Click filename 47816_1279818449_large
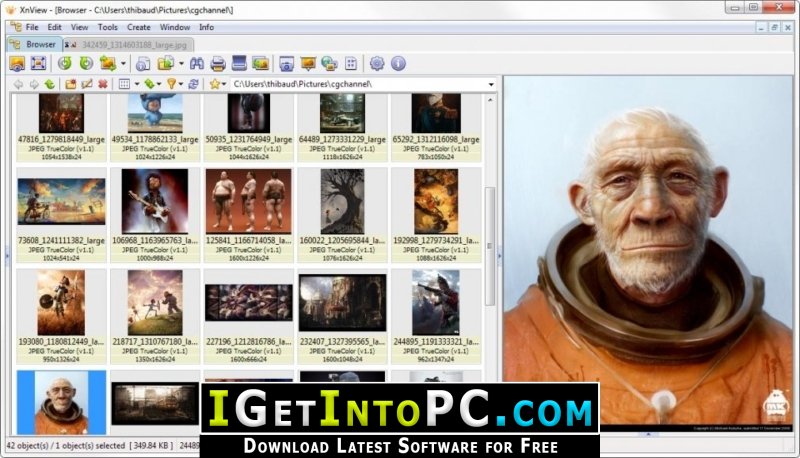The image size is (800, 458). click(x=61, y=139)
